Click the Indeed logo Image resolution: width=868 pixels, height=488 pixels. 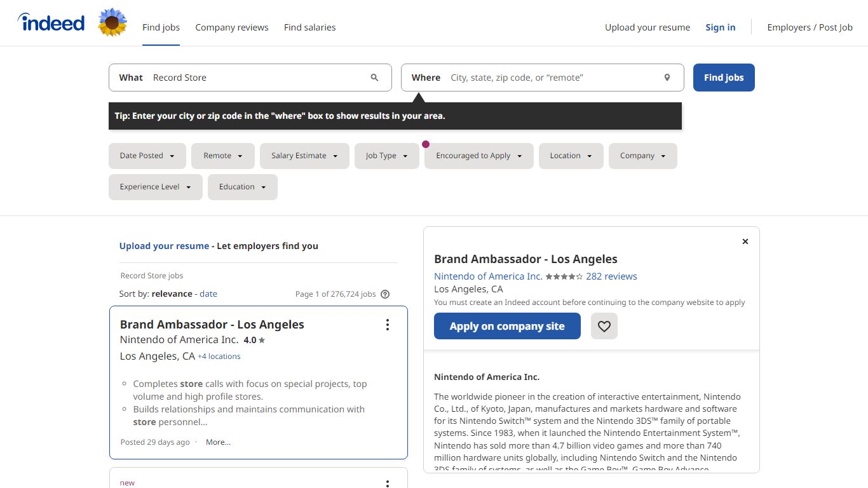[51, 23]
